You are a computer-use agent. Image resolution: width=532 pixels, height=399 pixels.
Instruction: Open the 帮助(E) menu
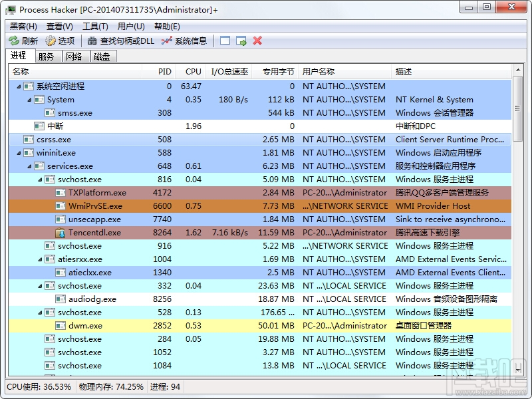167,27
